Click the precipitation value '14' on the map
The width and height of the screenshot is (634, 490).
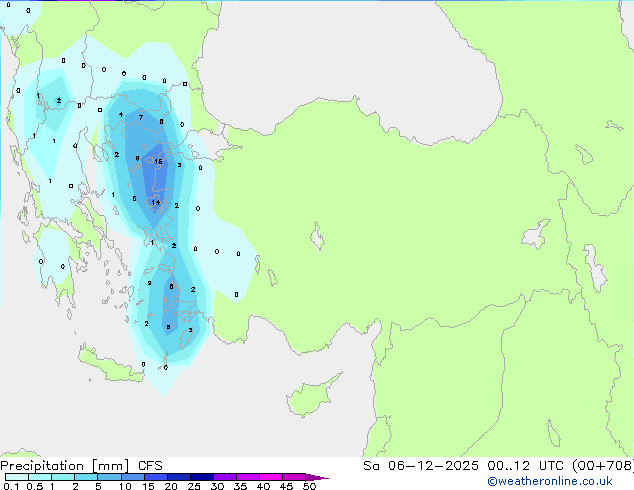[x=156, y=203]
